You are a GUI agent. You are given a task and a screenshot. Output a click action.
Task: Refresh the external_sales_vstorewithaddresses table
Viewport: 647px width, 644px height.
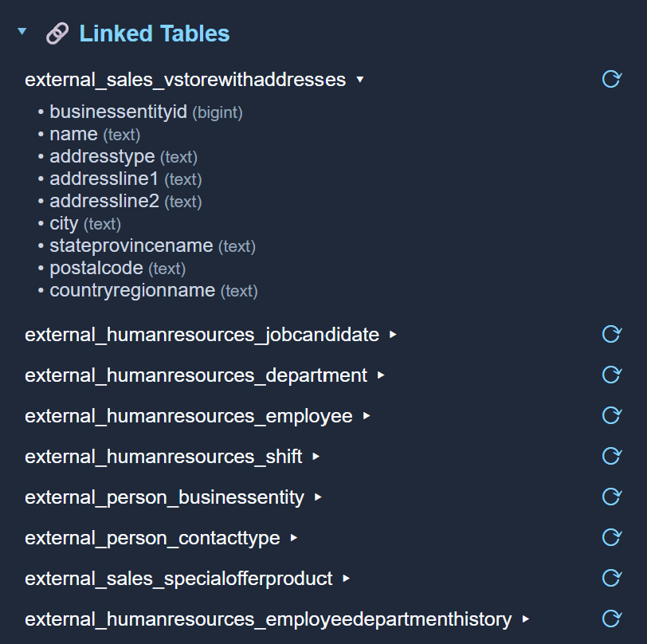click(x=611, y=80)
